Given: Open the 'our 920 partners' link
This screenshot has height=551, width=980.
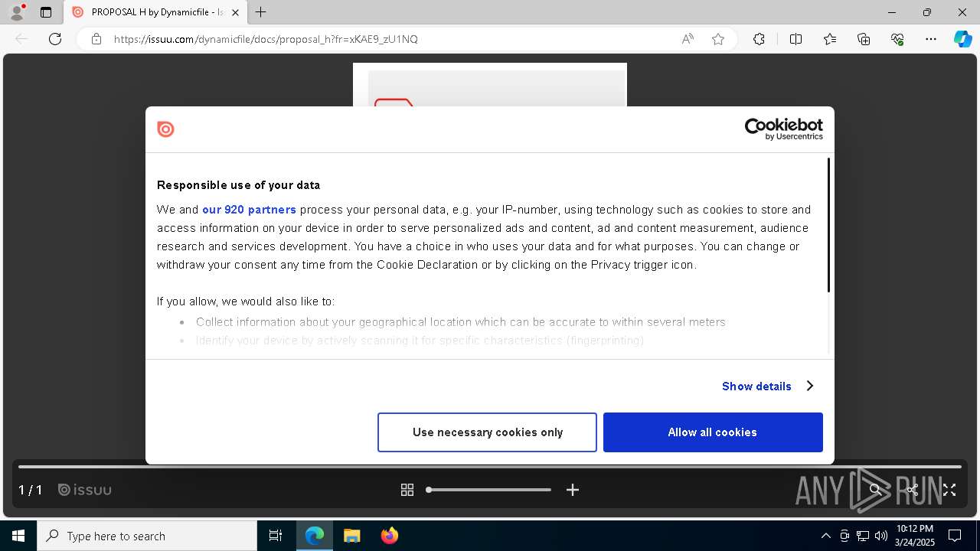Looking at the screenshot, I should [x=249, y=210].
